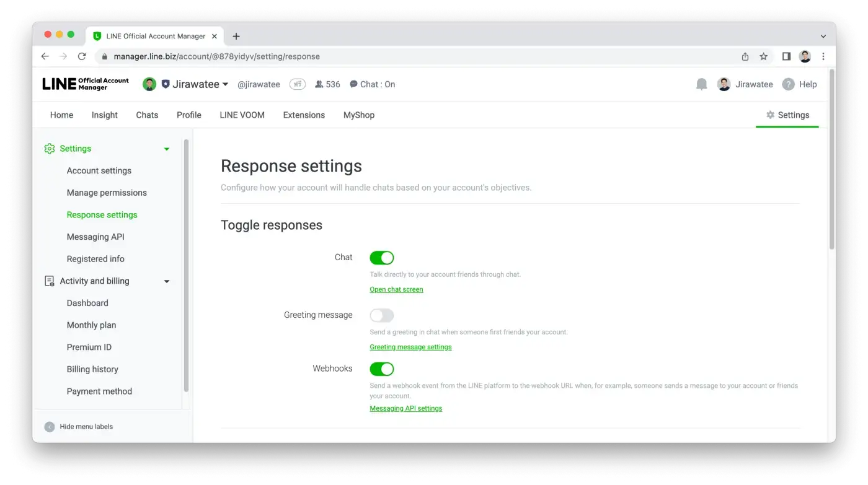Open the Profile tab
The image size is (868, 485).
189,115
